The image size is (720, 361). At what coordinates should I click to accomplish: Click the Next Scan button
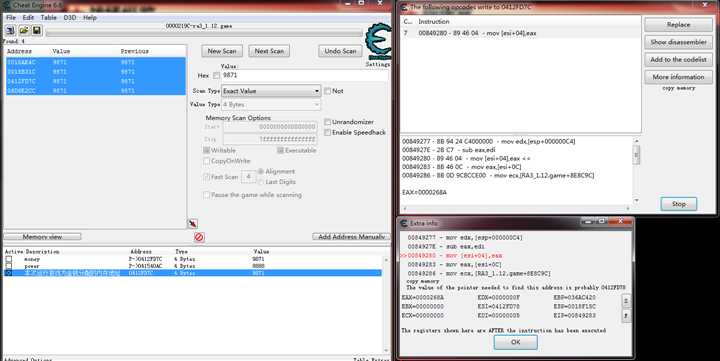269,51
